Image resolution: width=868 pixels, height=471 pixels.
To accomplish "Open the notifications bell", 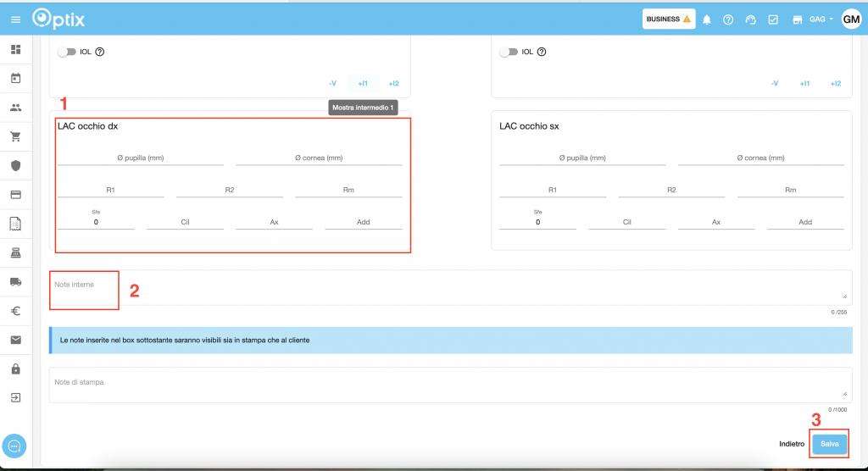I will pyautogui.click(x=707, y=19).
